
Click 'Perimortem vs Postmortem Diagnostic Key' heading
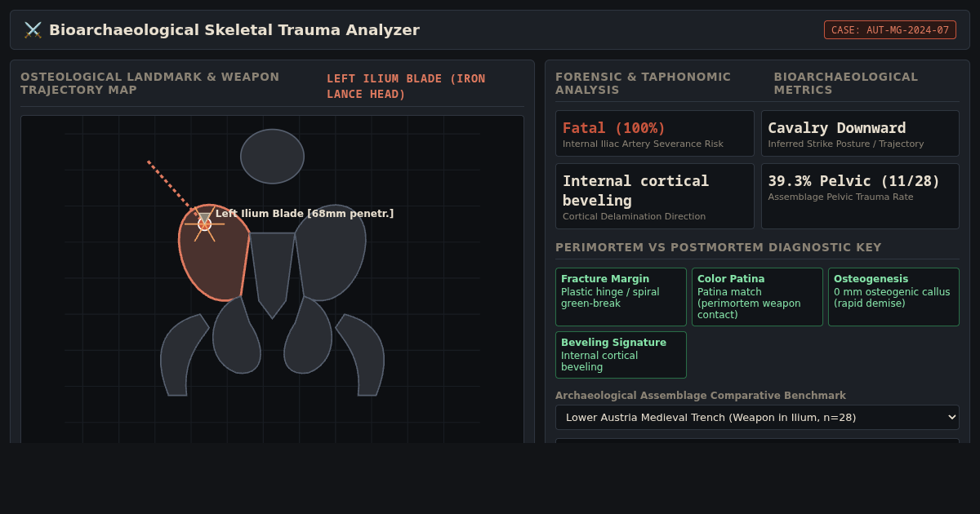pyautogui.click(x=719, y=247)
